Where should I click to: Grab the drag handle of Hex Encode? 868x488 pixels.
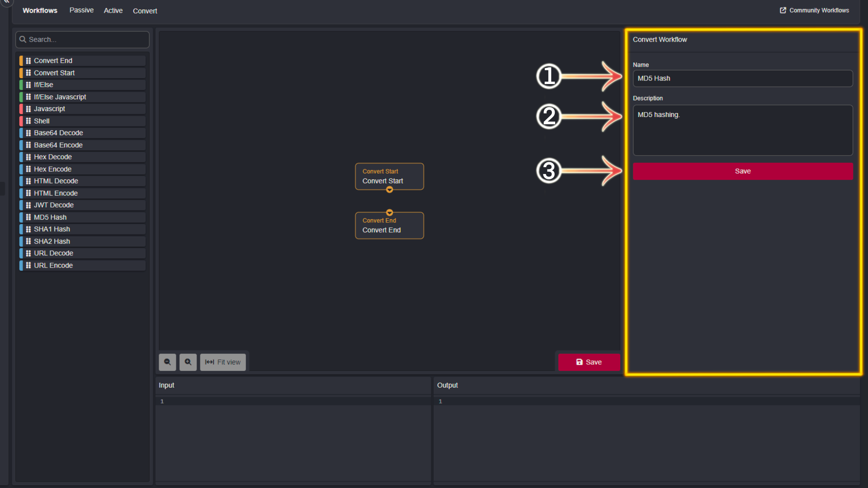(28, 169)
